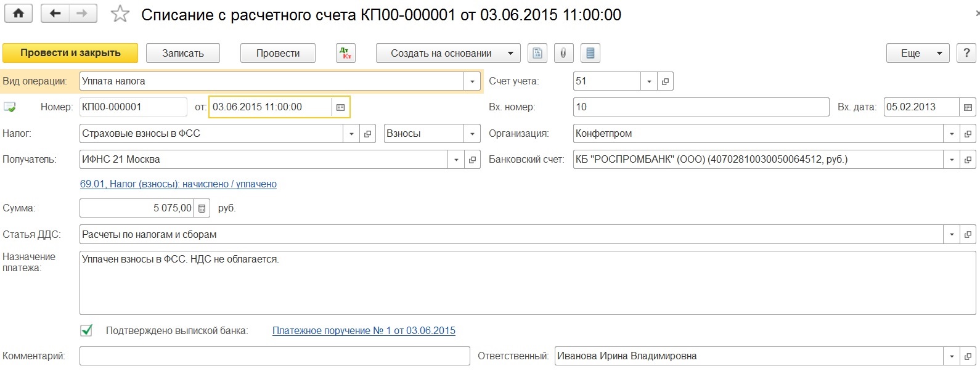Expand Вид операции dropdown list
Image resolution: width=980 pixels, height=371 pixels.
point(472,81)
